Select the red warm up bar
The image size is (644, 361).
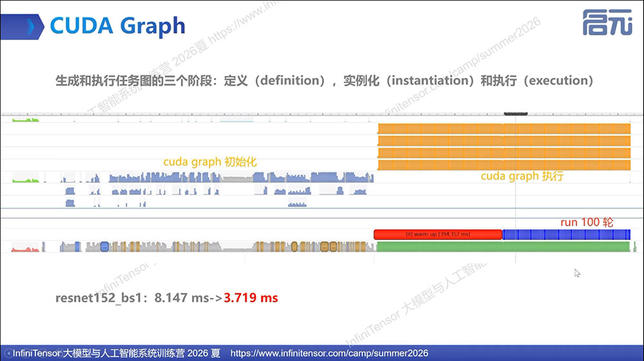tap(438, 234)
